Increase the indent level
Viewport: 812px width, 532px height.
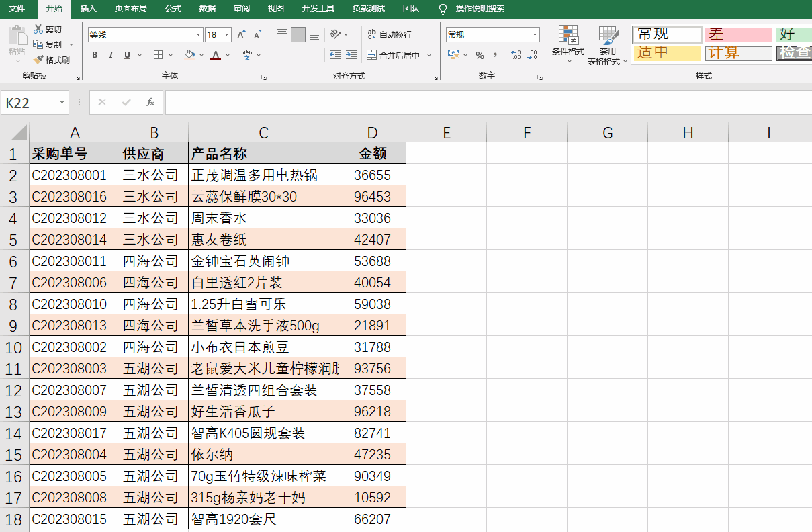(x=351, y=55)
